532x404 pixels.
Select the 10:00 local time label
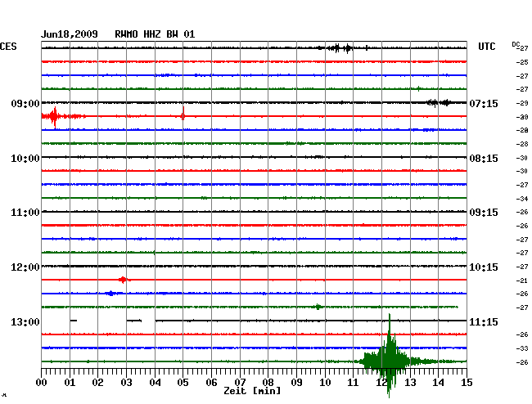point(25,159)
